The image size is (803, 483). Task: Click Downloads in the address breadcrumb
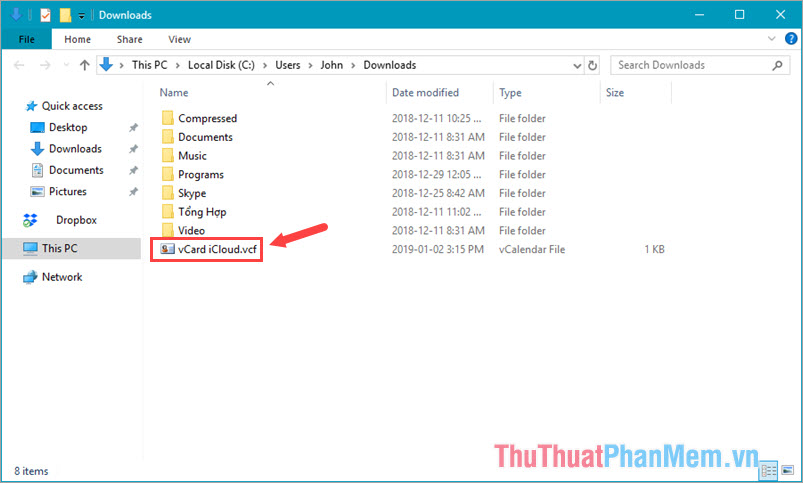tap(390, 65)
